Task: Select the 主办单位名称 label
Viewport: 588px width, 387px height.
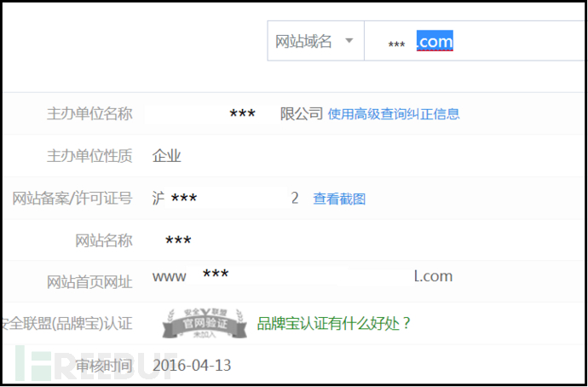Action: (x=89, y=113)
